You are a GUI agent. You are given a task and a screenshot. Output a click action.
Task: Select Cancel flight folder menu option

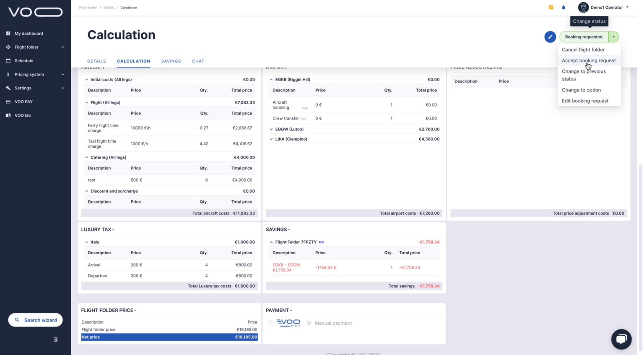coord(583,50)
